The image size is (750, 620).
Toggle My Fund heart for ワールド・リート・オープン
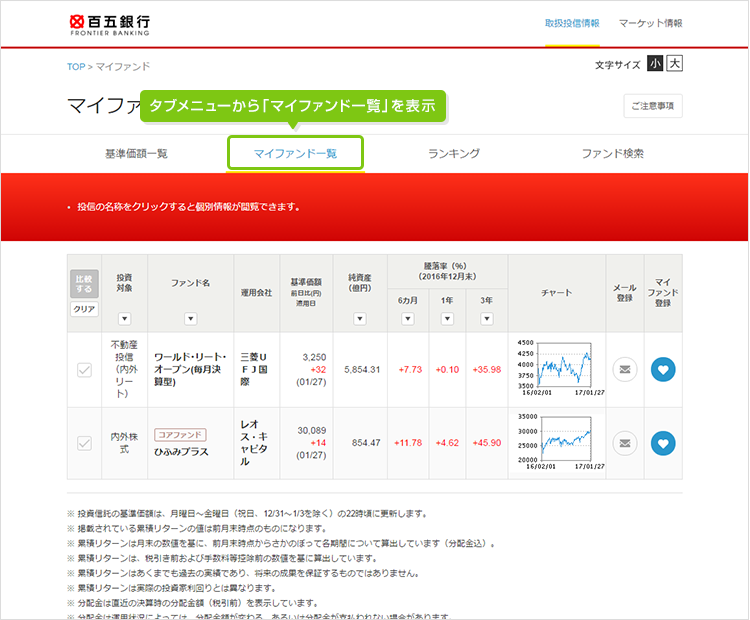[663, 369]
